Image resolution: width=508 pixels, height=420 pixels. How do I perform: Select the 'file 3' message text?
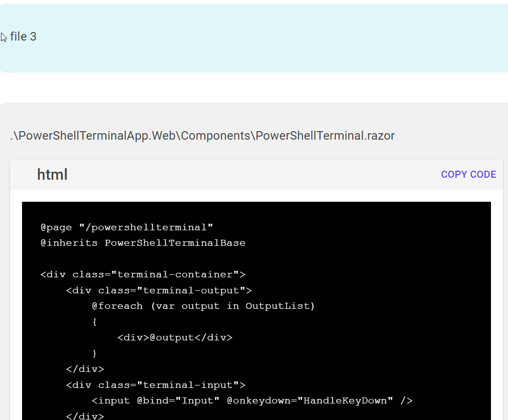[x=24, y=37]
